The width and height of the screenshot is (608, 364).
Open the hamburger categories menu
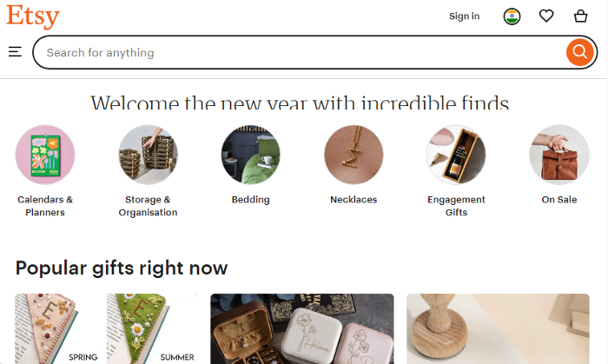coord(15,52)
